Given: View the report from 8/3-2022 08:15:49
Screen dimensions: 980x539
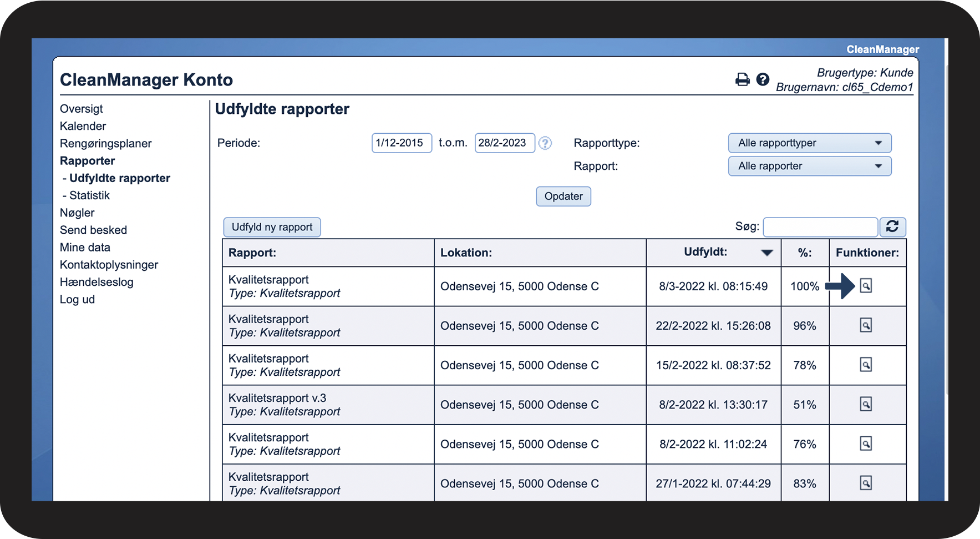Looking at the screenshot, I should click(x=865, y=286).
